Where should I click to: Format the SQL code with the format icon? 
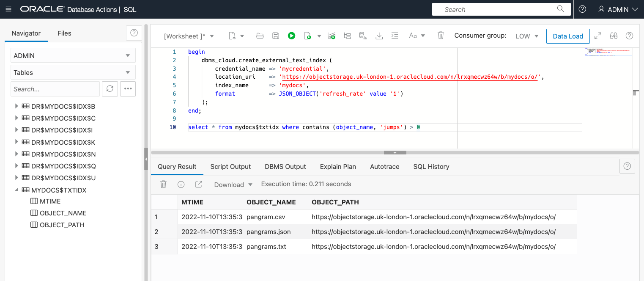coord(395,36)
